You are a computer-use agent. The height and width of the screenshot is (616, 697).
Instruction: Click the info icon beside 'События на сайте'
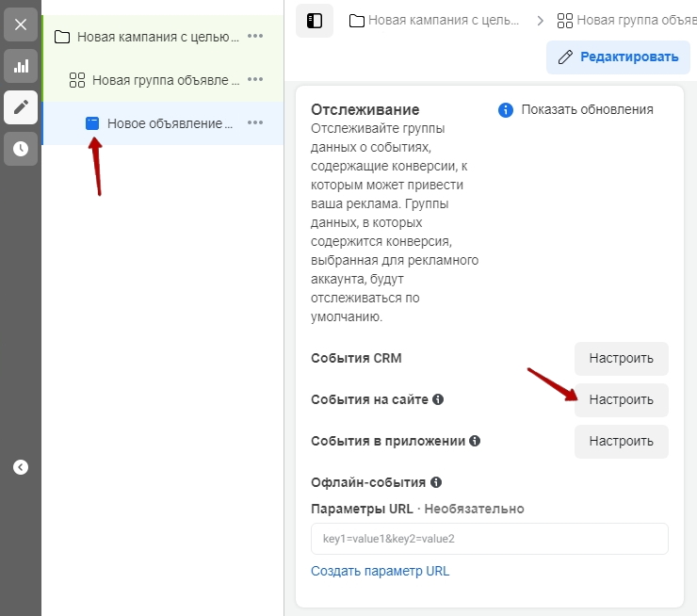pyautogui.click(x=438, y=399)
